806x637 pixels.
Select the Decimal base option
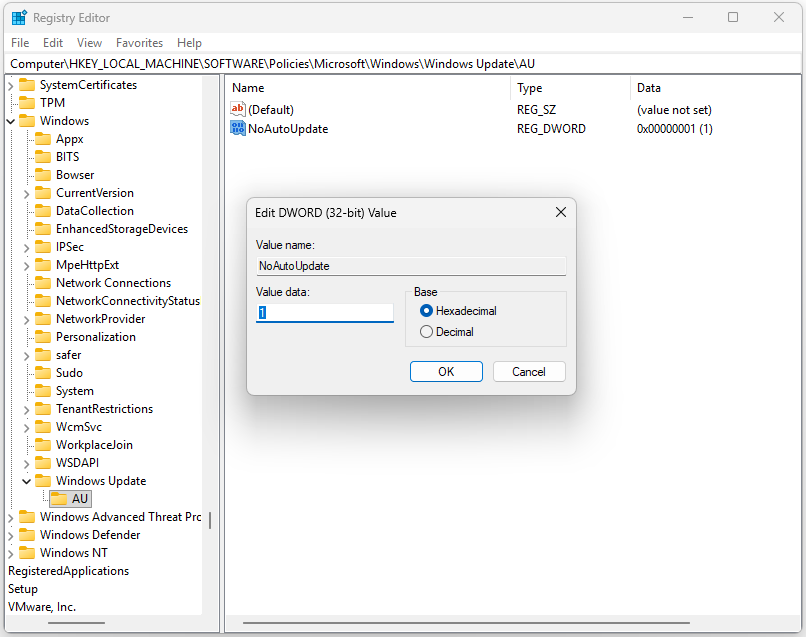pyautogui.click(x=426, y=331)
